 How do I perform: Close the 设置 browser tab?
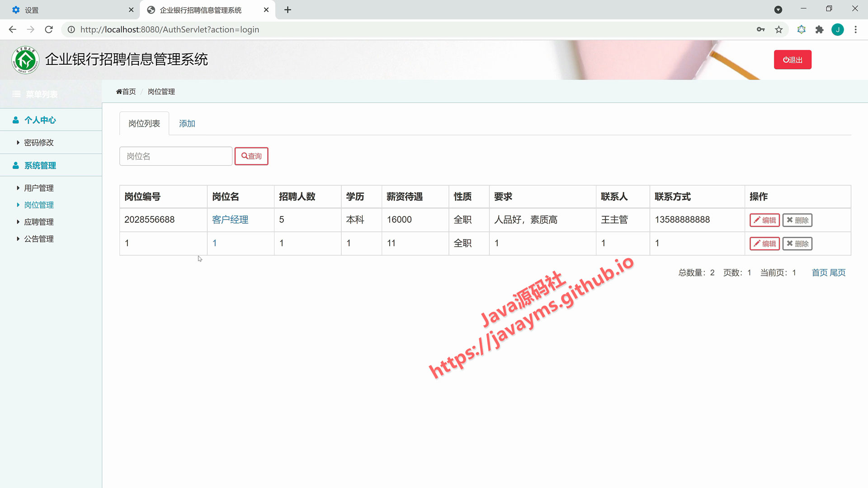131,9
